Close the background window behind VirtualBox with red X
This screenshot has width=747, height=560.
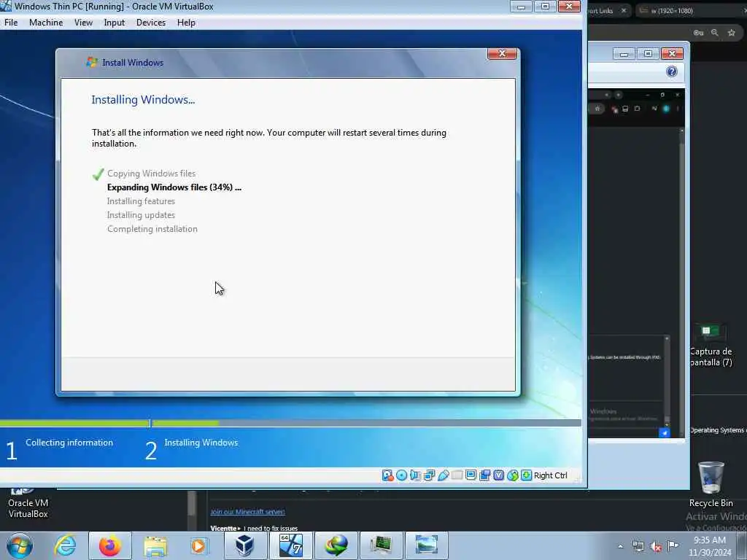(672, 53)
